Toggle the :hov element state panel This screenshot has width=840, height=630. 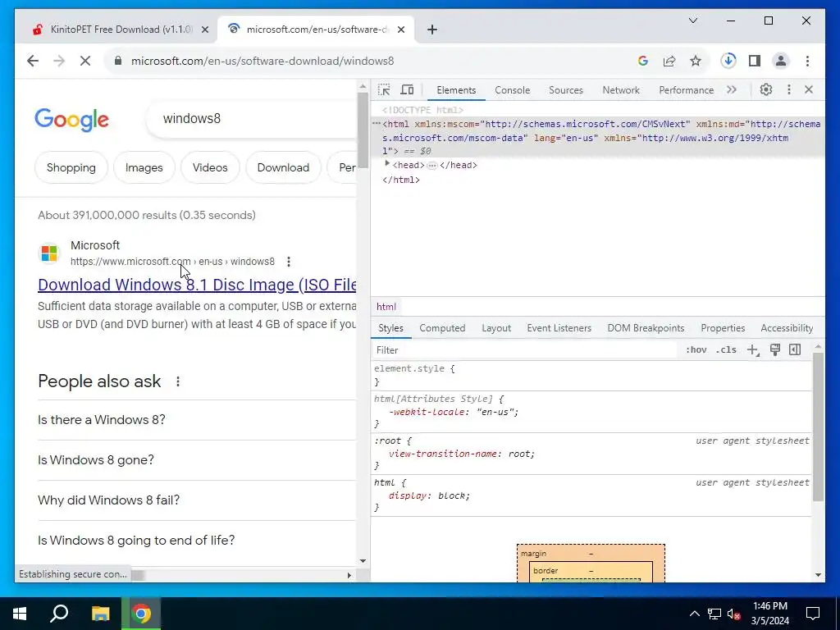point(696,349)
